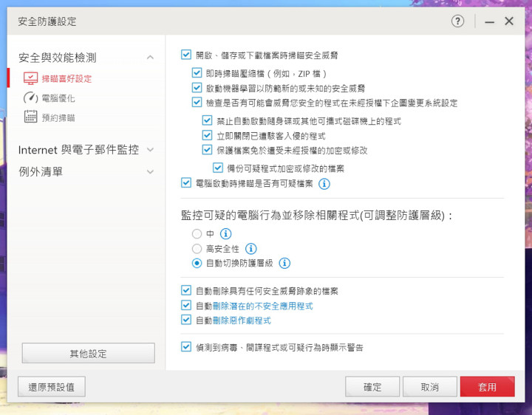Screen dimensions: 532x415
Task: Expand the 例外清單 chevron
Action: (x=150, y=172)
